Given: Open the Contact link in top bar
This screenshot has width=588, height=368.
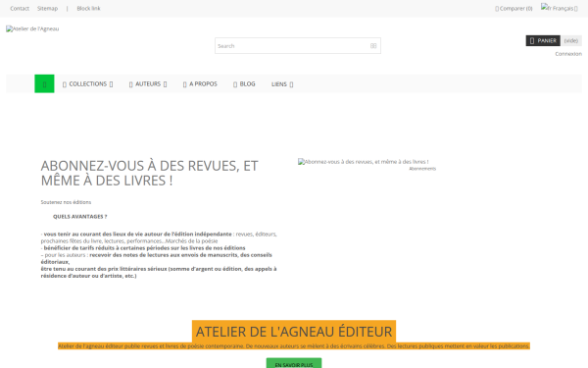Looking at the screenshot, I should tap(20, 8).
